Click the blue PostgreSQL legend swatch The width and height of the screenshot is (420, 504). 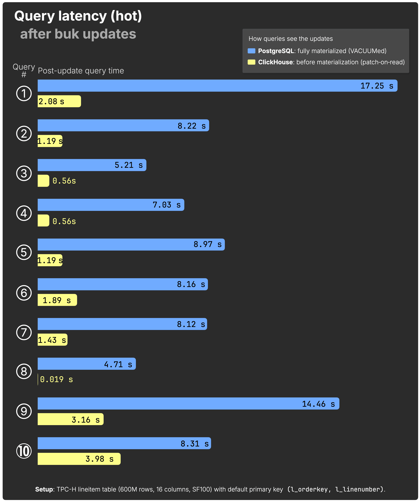pos(251,51)
